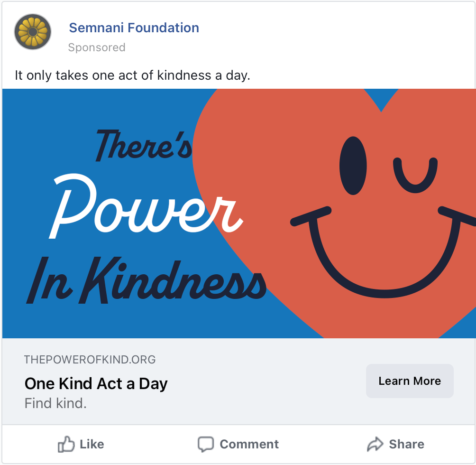
Task: Click the post caption about kindness
Action: 132,75
